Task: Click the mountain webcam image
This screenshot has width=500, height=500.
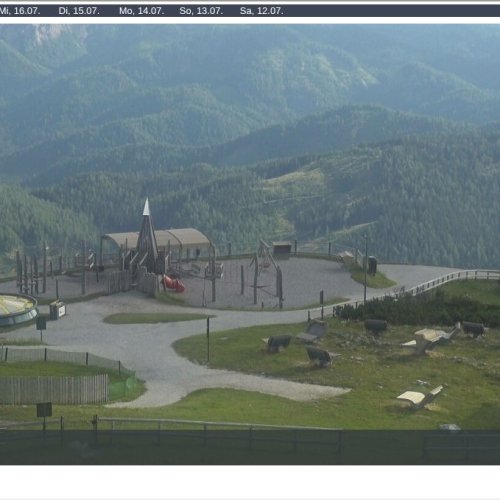Action: coord(250,244)
